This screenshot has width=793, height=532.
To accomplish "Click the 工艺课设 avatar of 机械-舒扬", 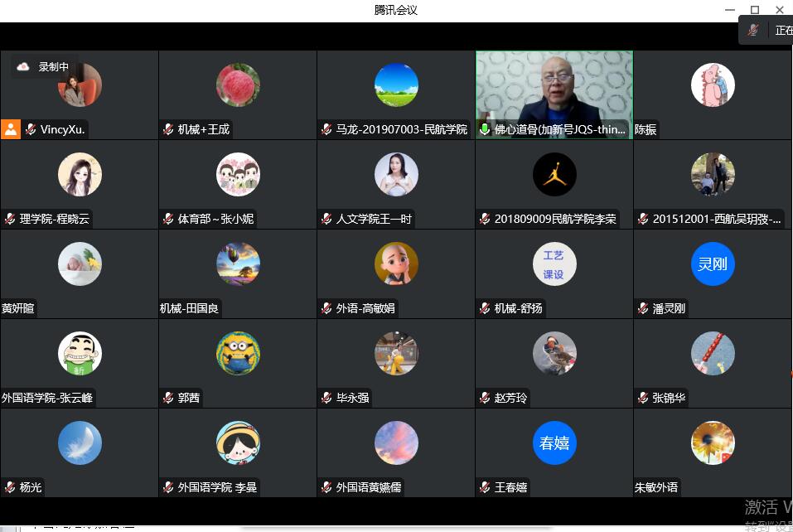I will tap(554, 264).
